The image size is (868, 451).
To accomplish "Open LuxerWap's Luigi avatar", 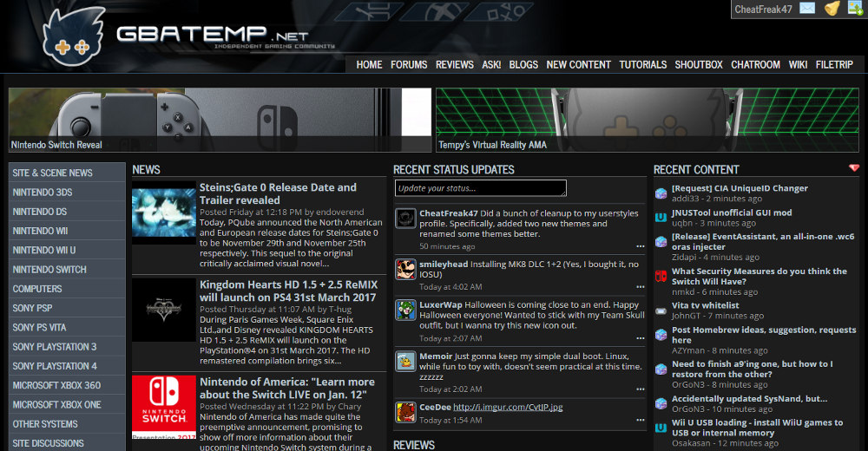I will coord(405,310).
